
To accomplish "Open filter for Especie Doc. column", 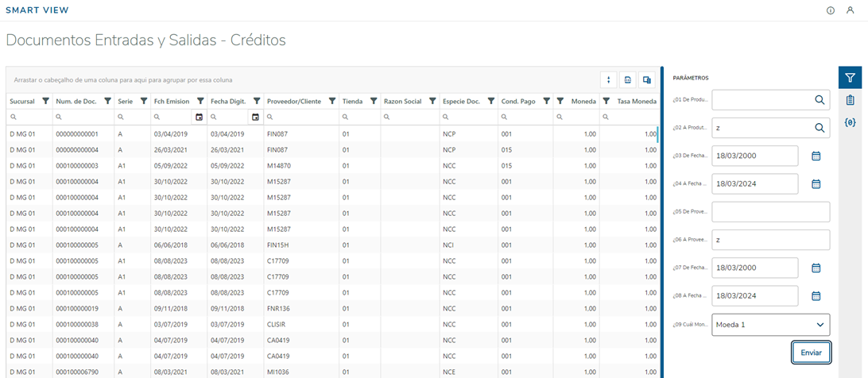I will [491, 102].
